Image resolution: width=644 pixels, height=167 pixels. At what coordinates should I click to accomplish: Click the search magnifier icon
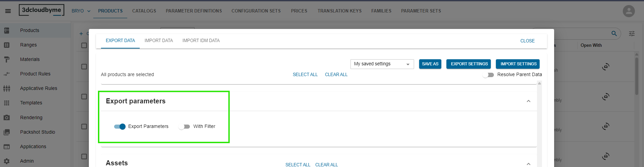pos(614,33)
